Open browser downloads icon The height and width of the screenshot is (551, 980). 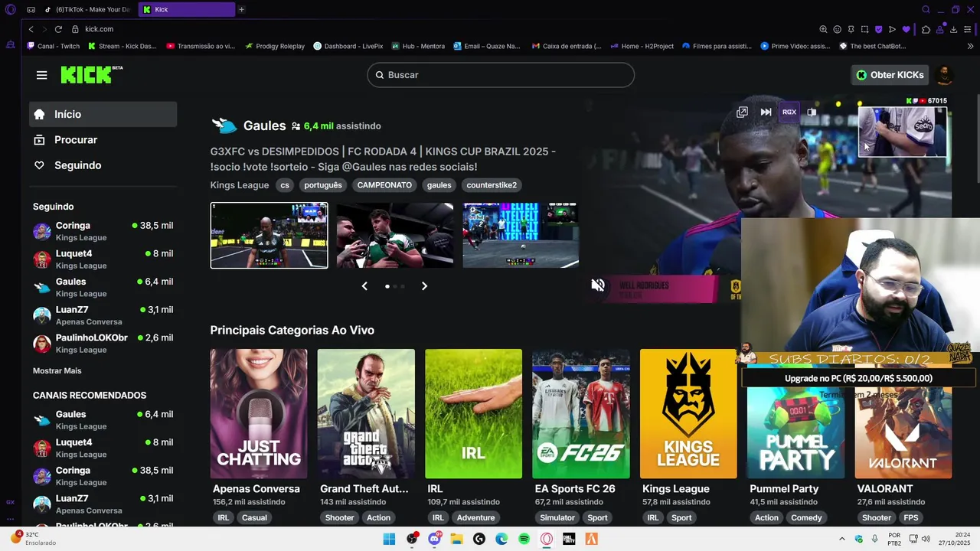953,29
